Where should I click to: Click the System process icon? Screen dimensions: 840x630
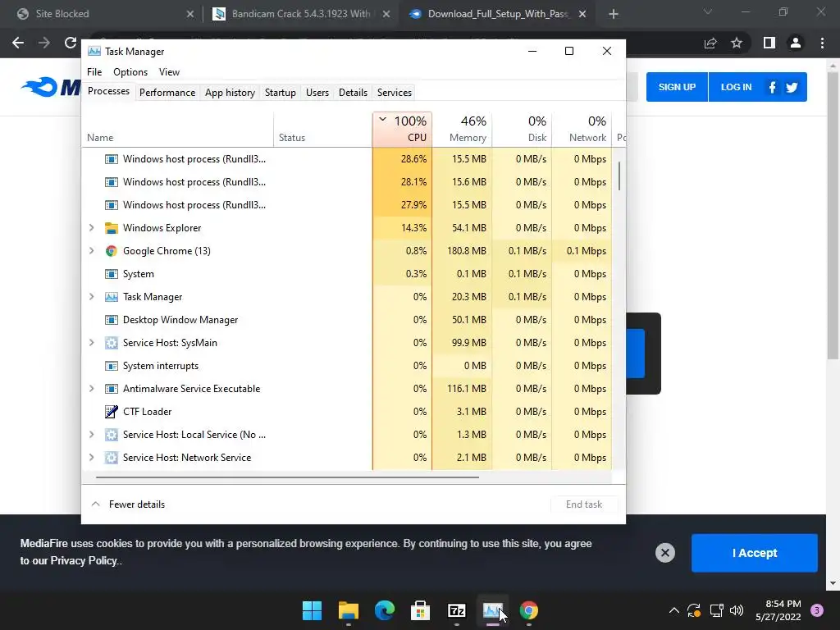click(x=112, y=274)
